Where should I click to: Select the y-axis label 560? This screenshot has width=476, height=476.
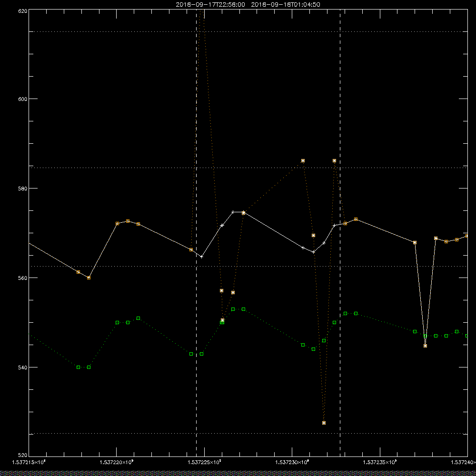click(x=23, y=278)
